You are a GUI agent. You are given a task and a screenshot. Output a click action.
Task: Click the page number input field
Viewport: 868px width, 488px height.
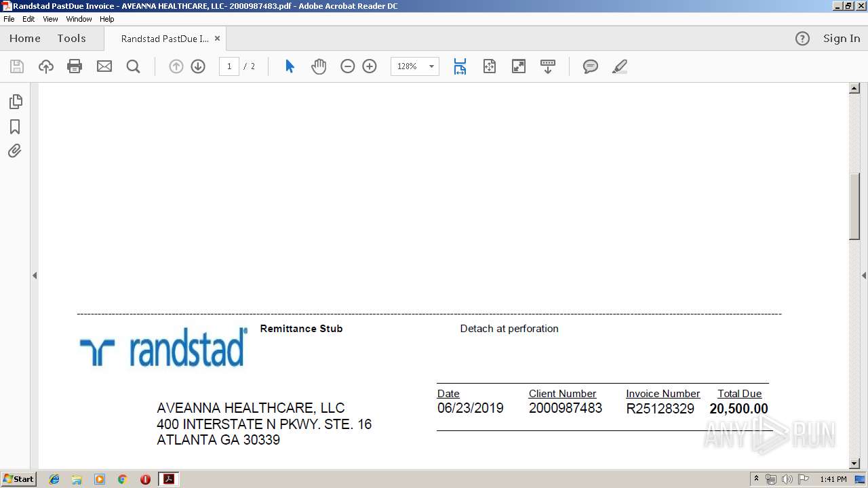[229, 66]
